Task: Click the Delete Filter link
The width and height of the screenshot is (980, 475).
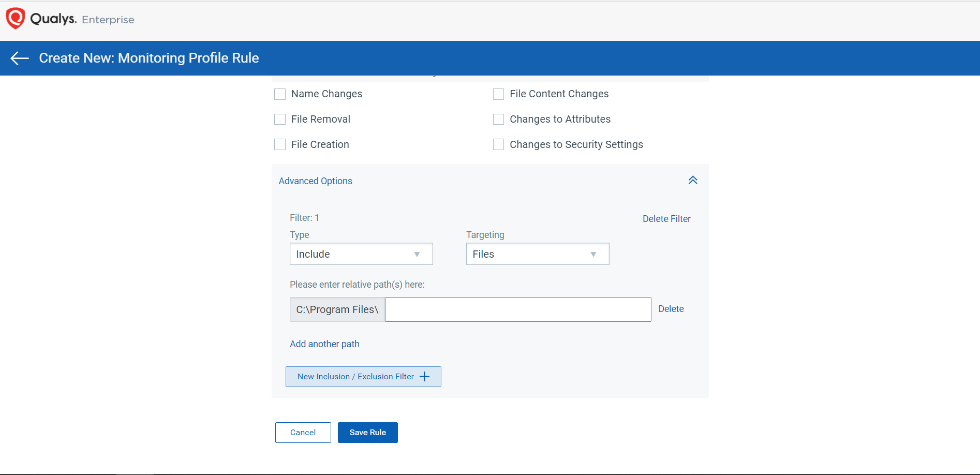Action: [x=666, y=219]
